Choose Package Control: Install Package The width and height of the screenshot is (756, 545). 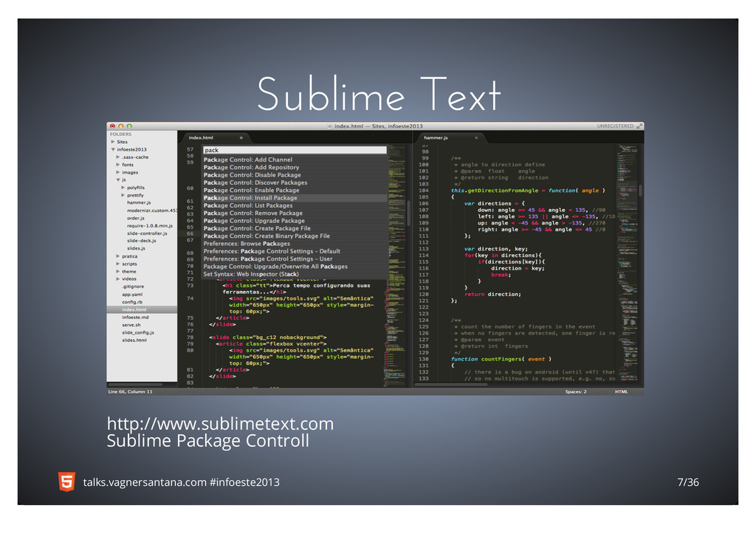295,198
